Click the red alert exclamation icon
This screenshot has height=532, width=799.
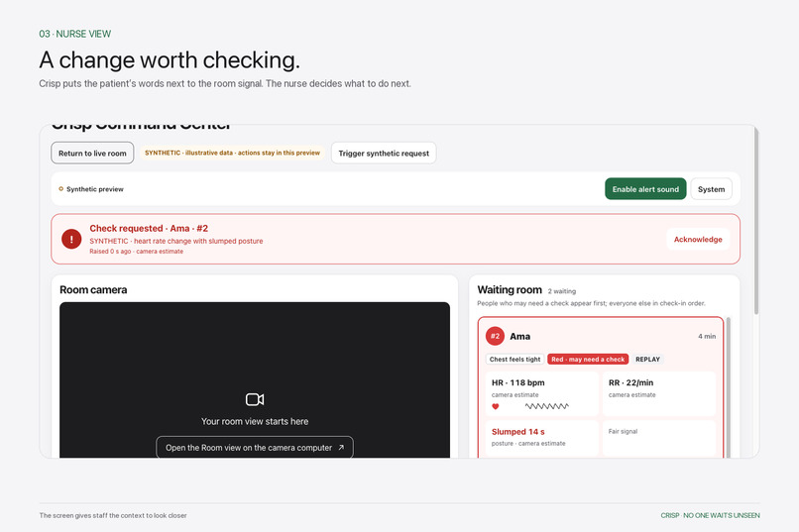coord(71,239)
